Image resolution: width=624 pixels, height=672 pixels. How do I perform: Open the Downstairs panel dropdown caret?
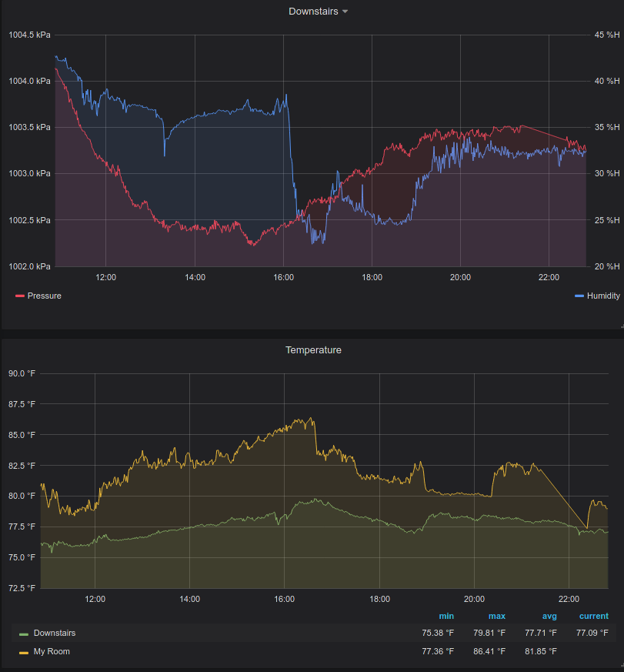pos(345,12)
